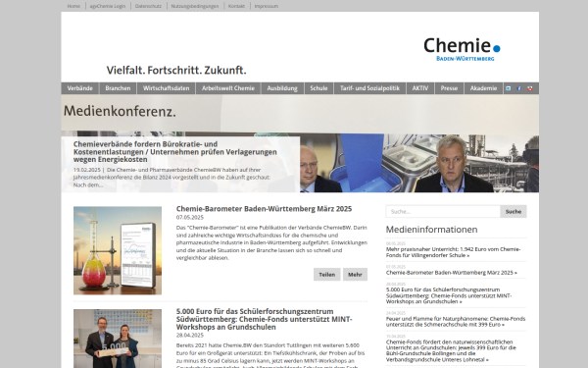Viewport: 588px width, 368px height.
Task: Open sidebar link Feuer und Flamme für Naturphänomene
Action: [456, 322]
